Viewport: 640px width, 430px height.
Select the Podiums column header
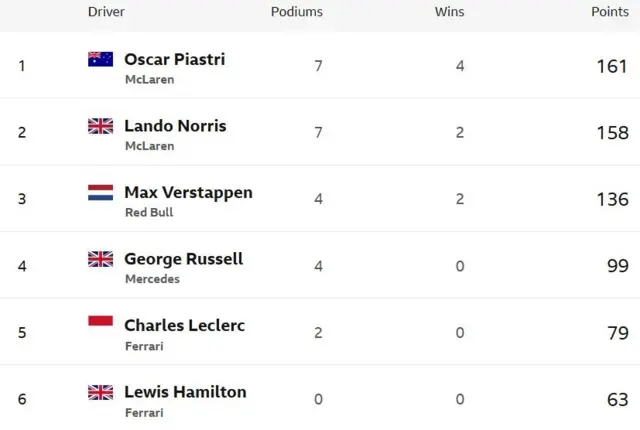coord(297,12)
